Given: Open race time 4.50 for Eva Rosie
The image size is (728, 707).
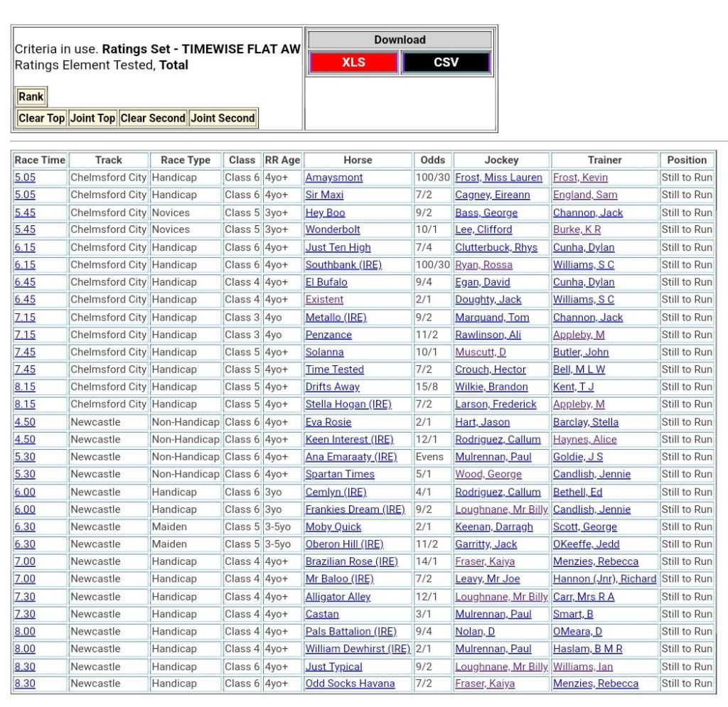Looking at the screenshot, I should tap(25, 422).
